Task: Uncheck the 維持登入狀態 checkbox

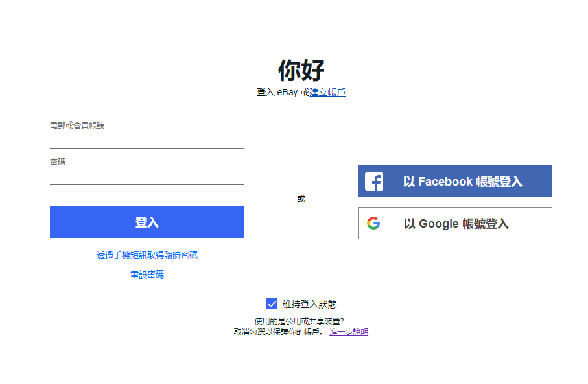Action: click(x=272, y=304)
